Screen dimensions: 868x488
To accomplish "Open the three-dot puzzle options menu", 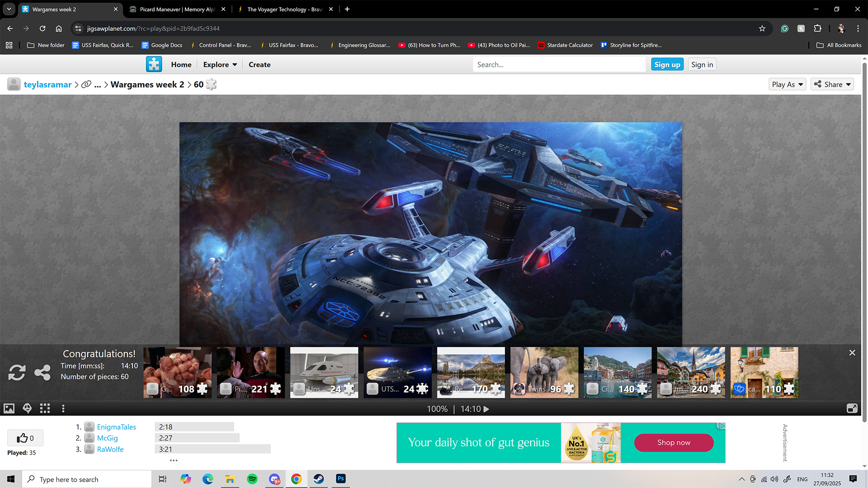I will [x=63, y=409].
